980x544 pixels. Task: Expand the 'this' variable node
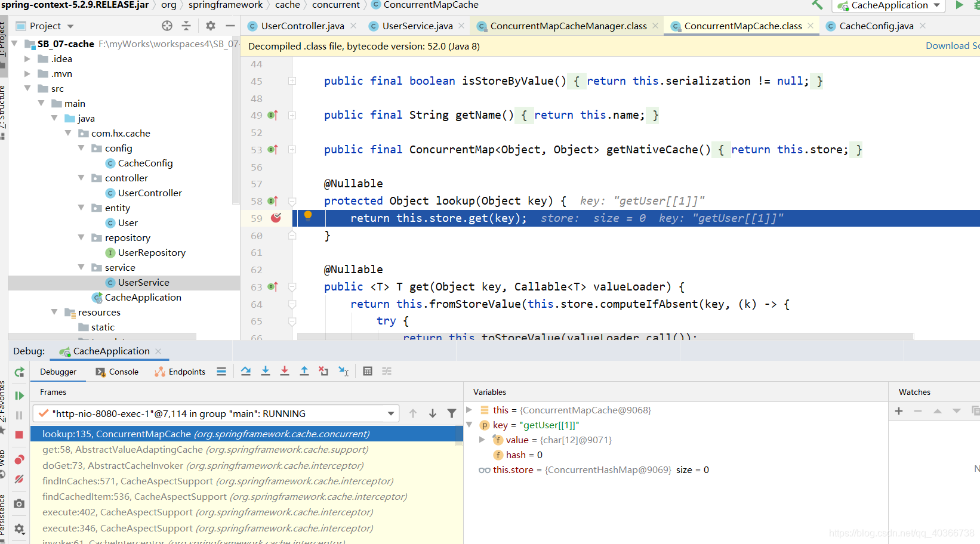click(470, 410)
